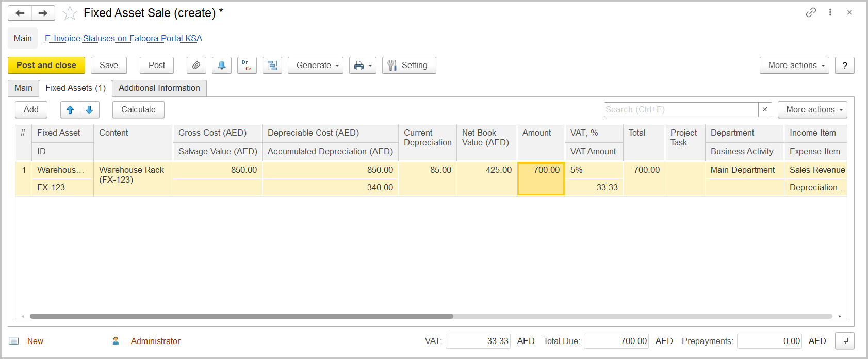This screenshot has width=868, height=359.
Task: Select the 5% VAT rate cell
Action: [594, 170]
